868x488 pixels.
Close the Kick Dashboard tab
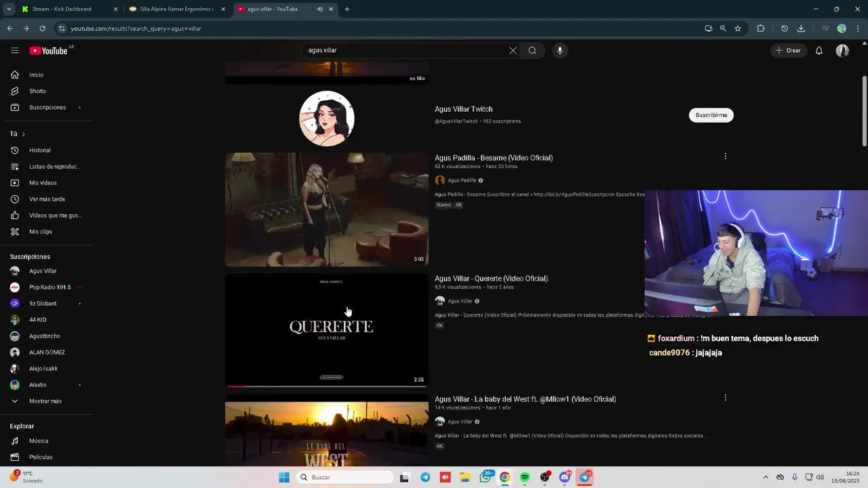pyautogui.click(x=115, y=9)
